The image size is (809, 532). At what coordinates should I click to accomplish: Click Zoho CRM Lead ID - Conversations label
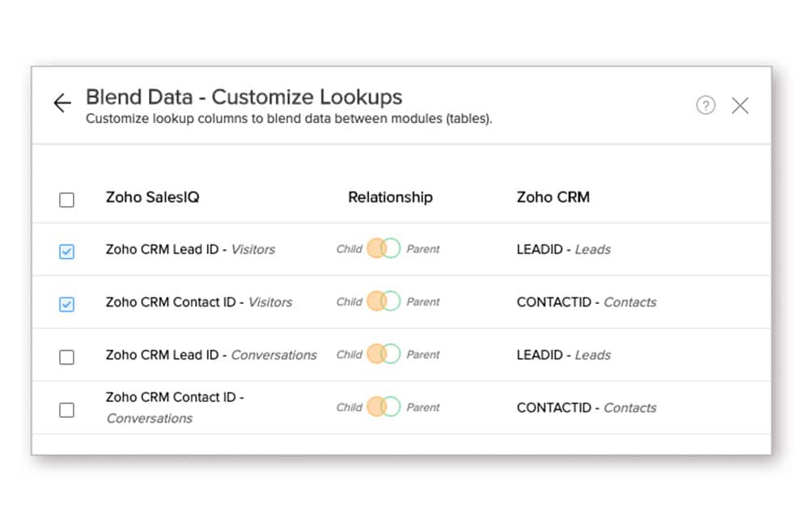[x=210, y=355]
